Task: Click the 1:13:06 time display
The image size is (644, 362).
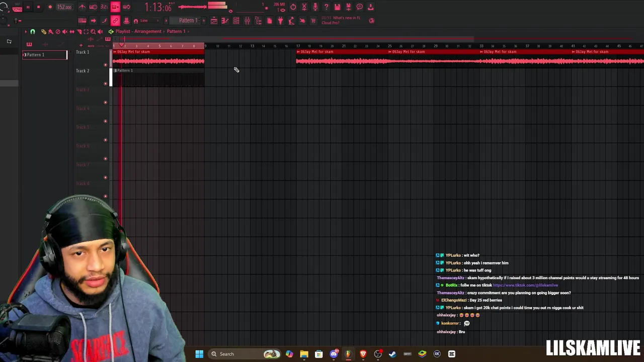Action: point(158,7)
